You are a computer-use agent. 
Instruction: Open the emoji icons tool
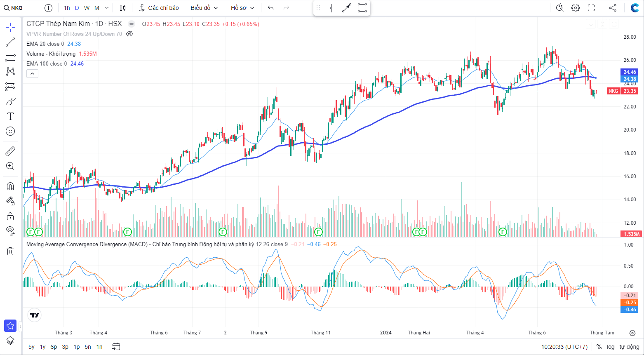tap(10, 131)
